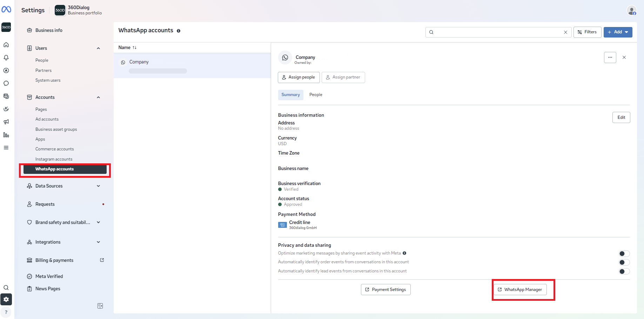
Task: Select System users in sidebar
Action: [x=48, y=80]
